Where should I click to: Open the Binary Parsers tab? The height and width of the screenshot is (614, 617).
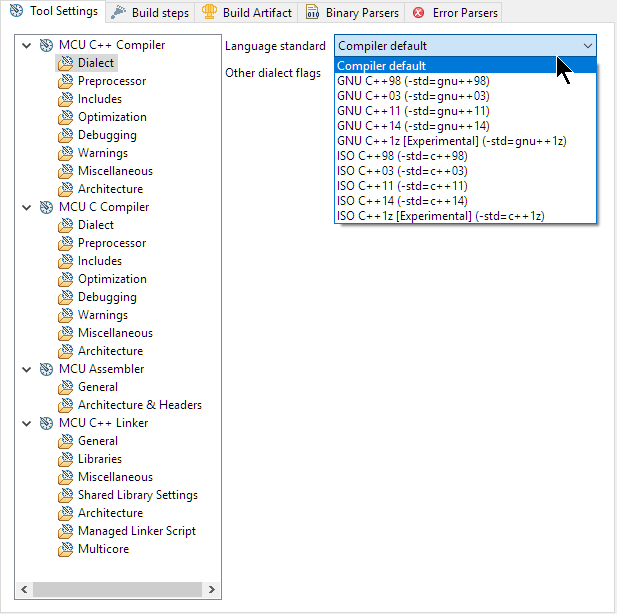(352, 13)
